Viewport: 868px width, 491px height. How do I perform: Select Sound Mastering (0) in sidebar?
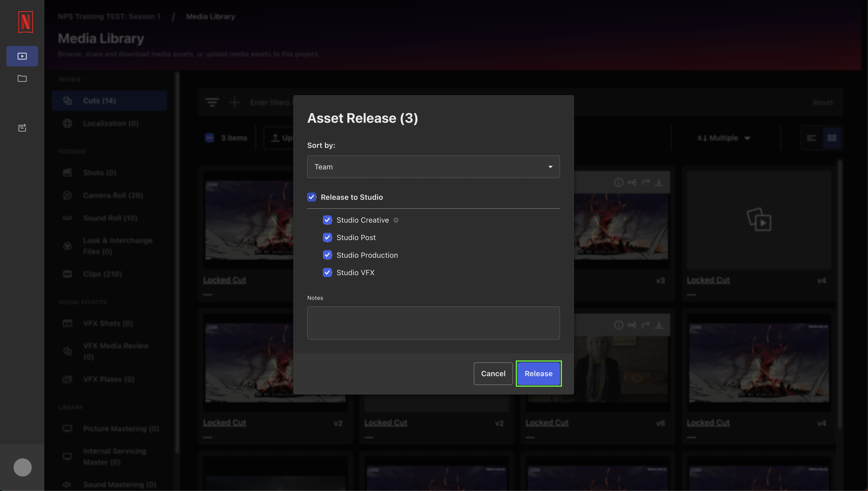tap(109, 485)
